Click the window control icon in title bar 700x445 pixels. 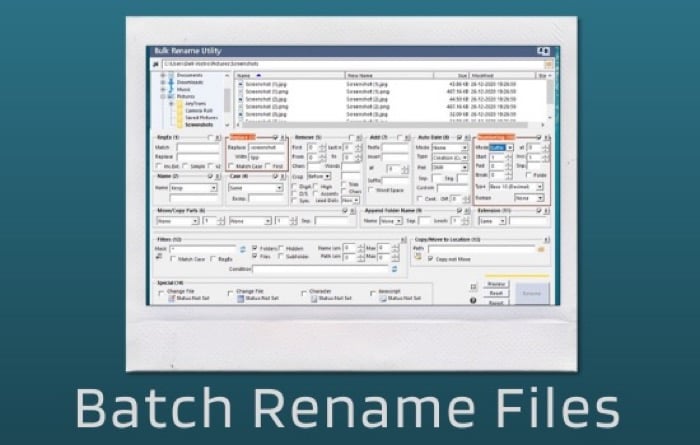point(543,51)
